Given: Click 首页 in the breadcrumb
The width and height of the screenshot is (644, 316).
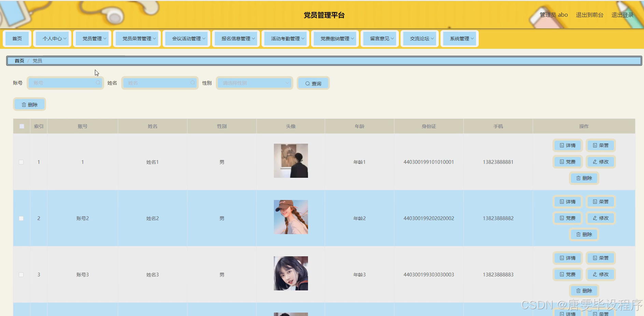Looking at the screenshot, I should pyautogui.click(x=19, y=61).
